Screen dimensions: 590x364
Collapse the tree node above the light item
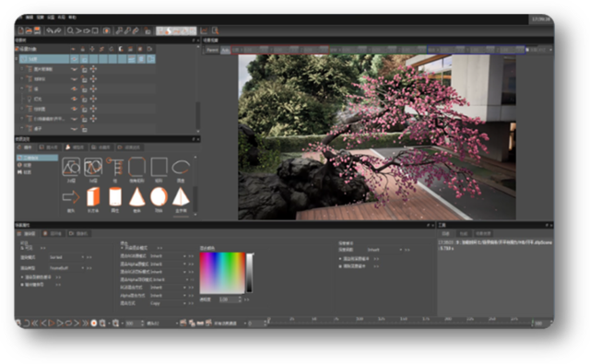(22, 88)
